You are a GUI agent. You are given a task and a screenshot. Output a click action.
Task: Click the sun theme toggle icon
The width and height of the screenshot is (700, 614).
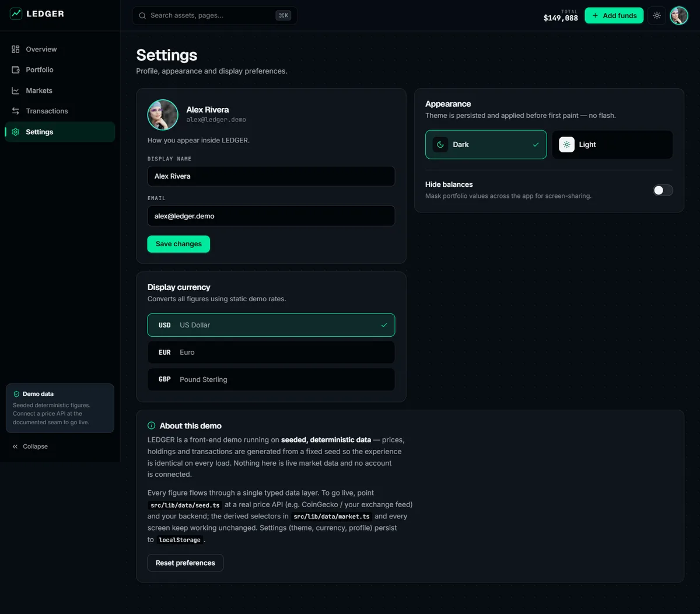click(657, 16)
